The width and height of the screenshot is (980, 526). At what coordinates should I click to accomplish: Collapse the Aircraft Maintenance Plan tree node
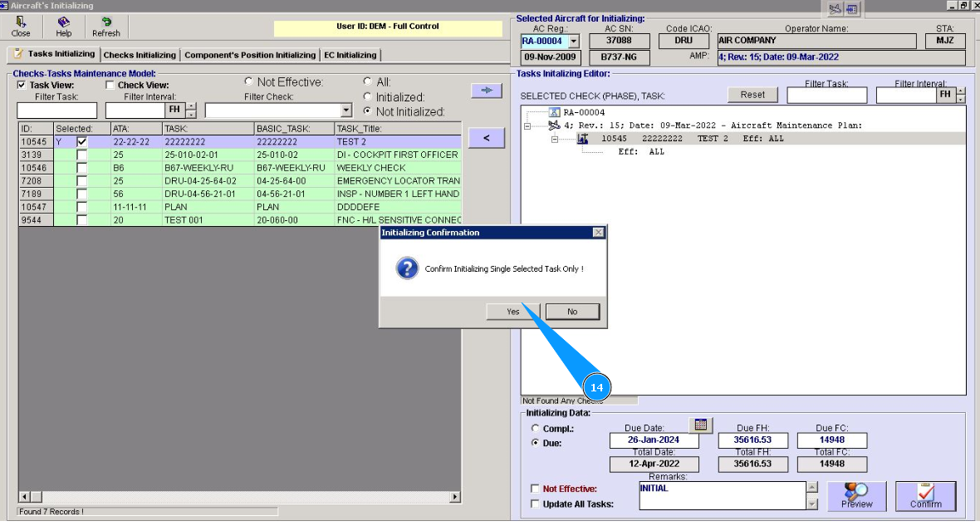click(x=527, y=125)
